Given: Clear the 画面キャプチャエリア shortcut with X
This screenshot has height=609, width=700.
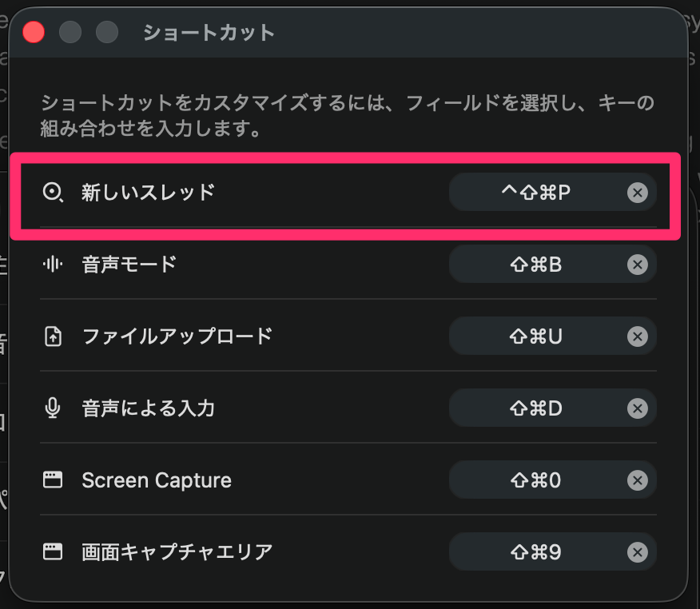Looking at the screenshot, I should 637,552.
